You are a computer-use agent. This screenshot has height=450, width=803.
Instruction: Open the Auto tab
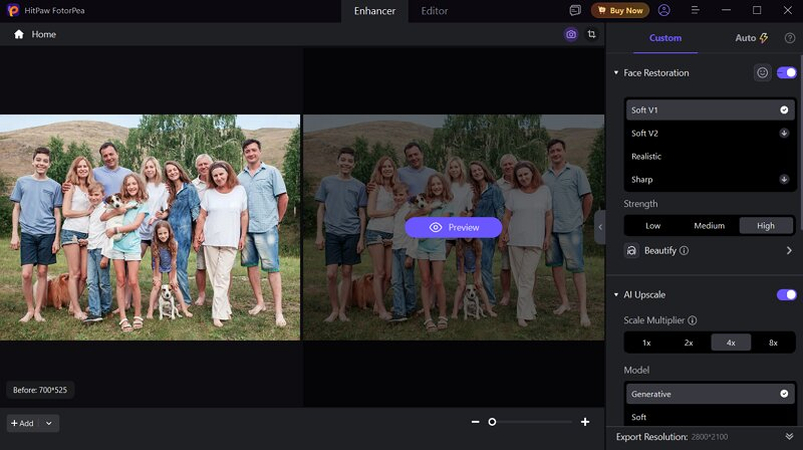coord(751,38)
